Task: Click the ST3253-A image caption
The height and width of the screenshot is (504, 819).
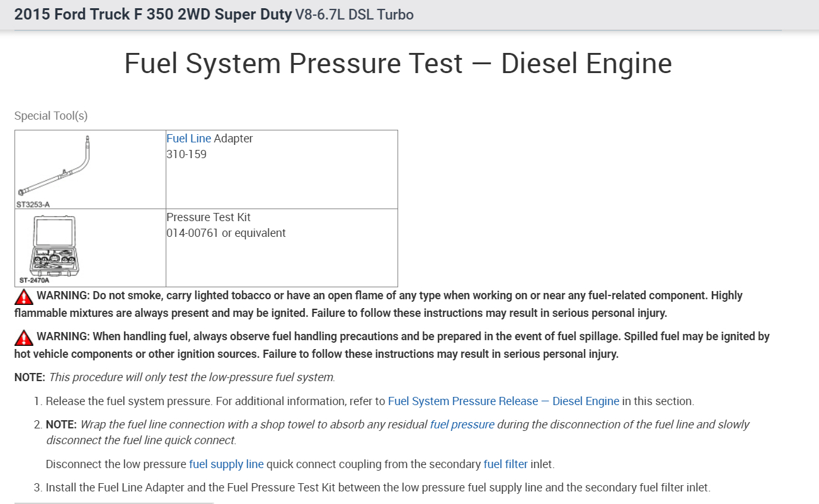Action: [33, 203]
